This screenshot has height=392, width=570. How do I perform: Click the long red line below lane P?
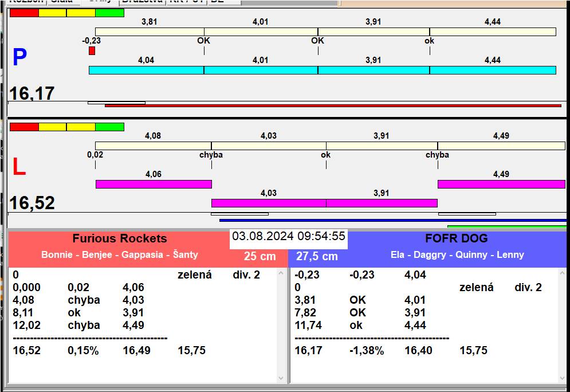pyautogui.click(x=333, y=106)
